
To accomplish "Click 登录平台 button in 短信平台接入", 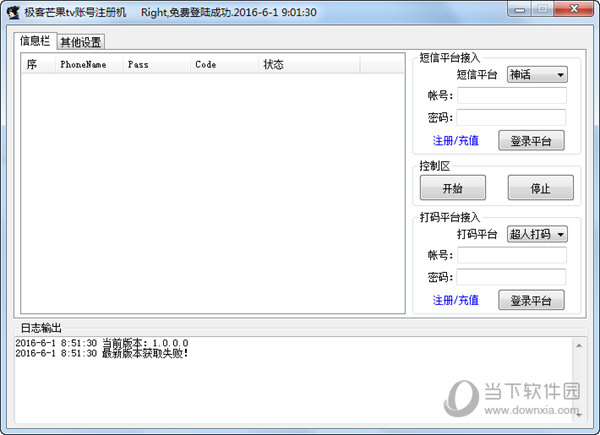I will pos(531,140).
